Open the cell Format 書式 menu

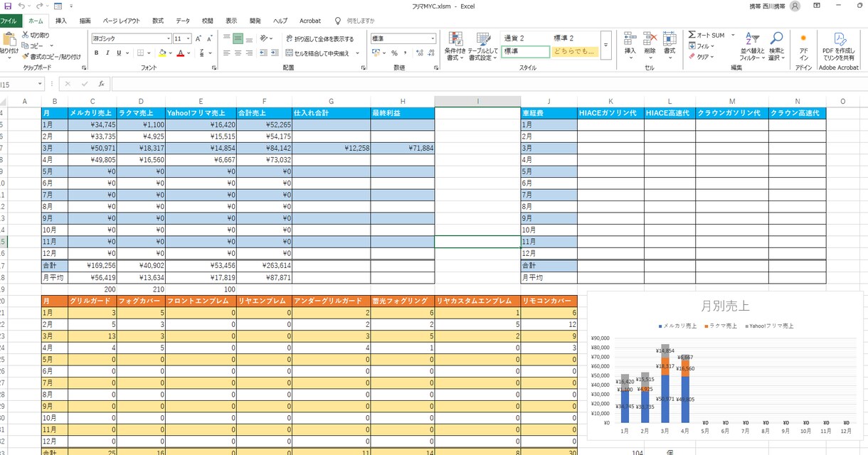click(669, 44)
